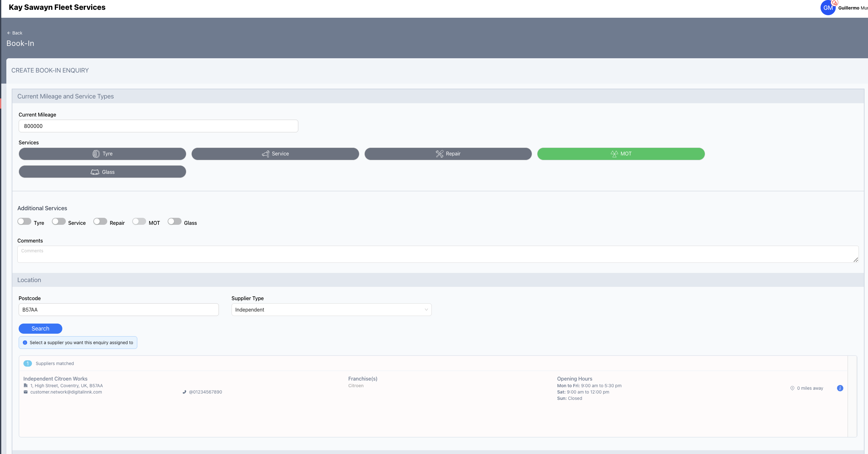Image resolution: width=868 pixels, height=454 pixels.
Task: Click the Mon to Fri opening hours
Action: 589,386
